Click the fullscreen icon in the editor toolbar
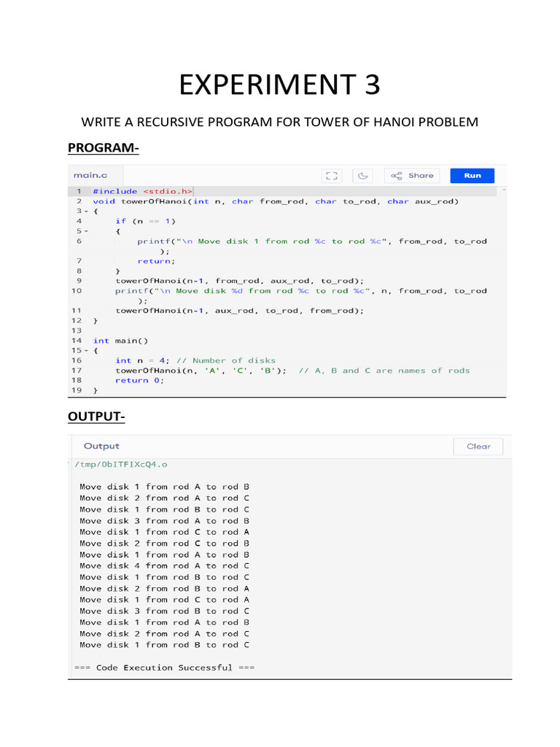 pos(332,176)
